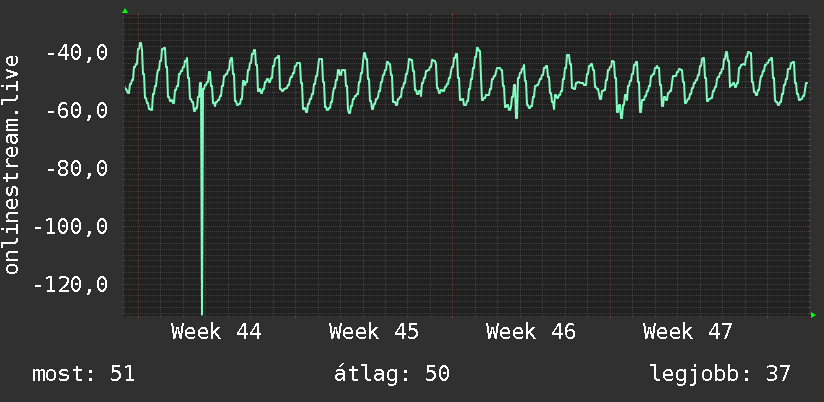Click the 'legjobb: 37' best value
The width and height of the screenshot is (824, 402).
tap(720, 374)
